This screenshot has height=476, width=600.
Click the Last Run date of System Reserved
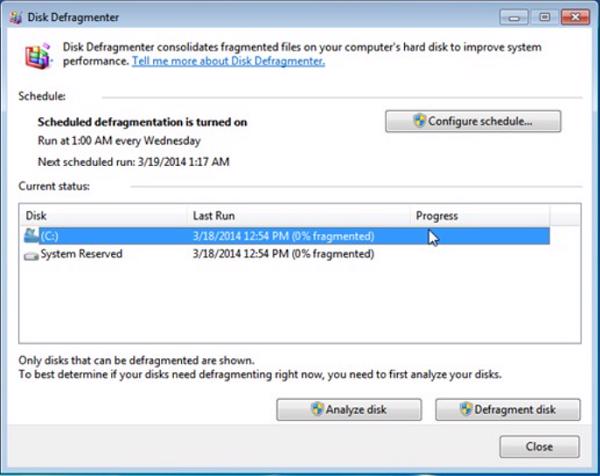coord(282,255)
